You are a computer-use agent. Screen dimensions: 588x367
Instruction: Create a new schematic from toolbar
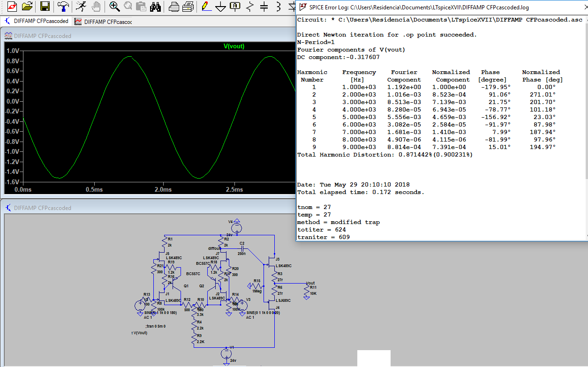pyautogui.click(x=12, y=7)
